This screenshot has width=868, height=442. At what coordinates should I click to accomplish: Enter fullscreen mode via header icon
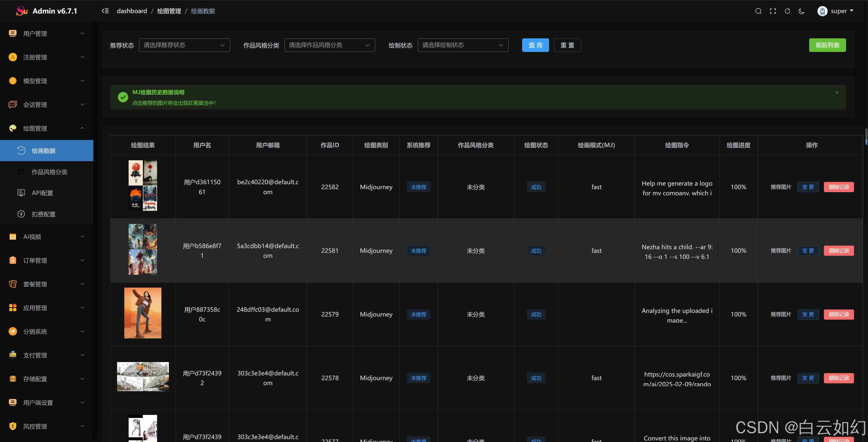773,11
